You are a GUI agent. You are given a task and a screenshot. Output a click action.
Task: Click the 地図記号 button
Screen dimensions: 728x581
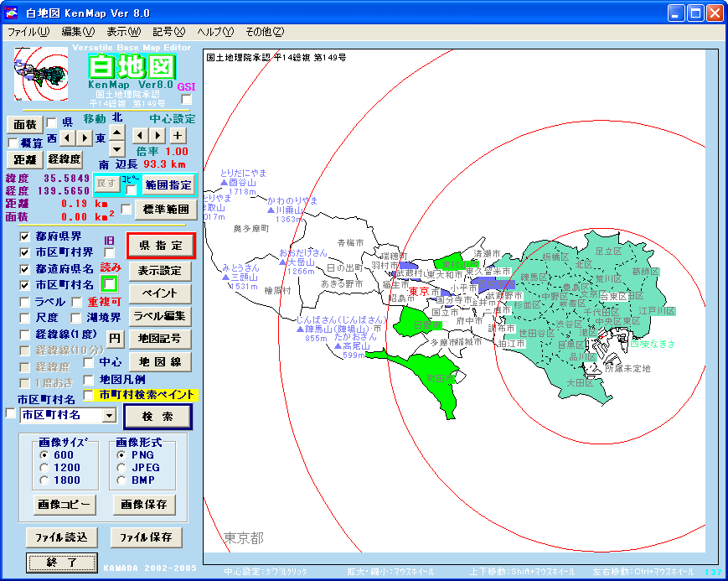[x=160, y=339]
